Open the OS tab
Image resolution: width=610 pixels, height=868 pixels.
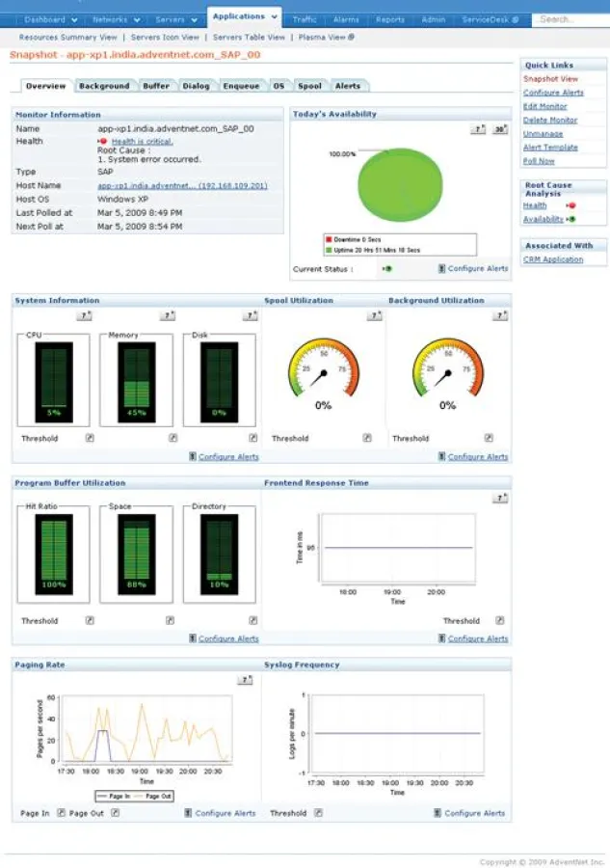[x=278, y=86]
